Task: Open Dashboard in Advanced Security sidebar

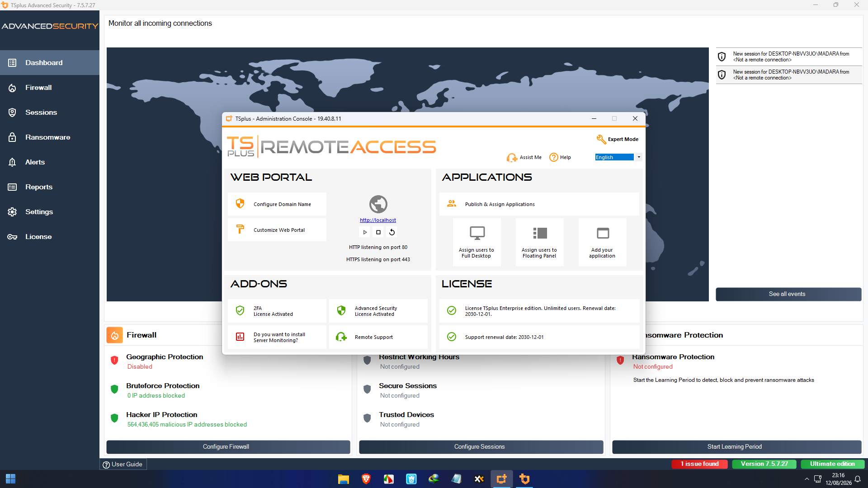Action: (50, 63)
